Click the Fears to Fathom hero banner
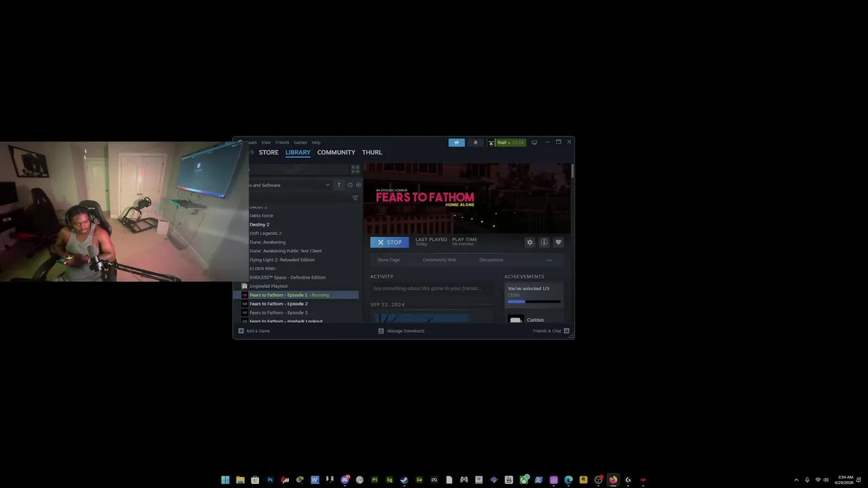868x488 pixels. click(x=468, y=198)
